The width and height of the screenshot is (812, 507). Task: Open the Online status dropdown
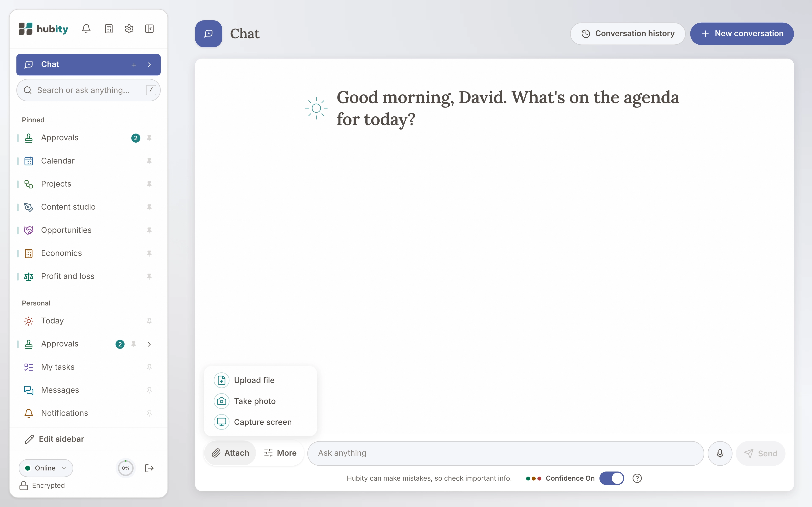tap(46, 468)
